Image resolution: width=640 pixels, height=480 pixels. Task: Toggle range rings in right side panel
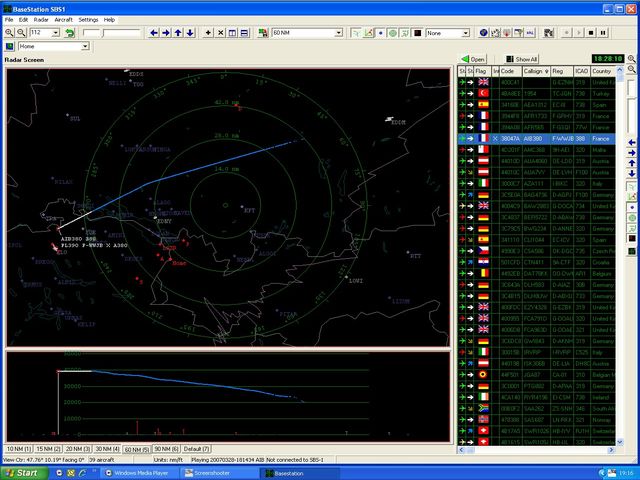pos(632,218)
